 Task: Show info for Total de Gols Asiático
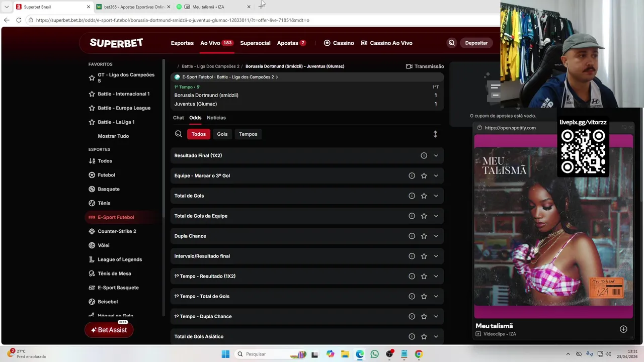(x=412, y=336)
